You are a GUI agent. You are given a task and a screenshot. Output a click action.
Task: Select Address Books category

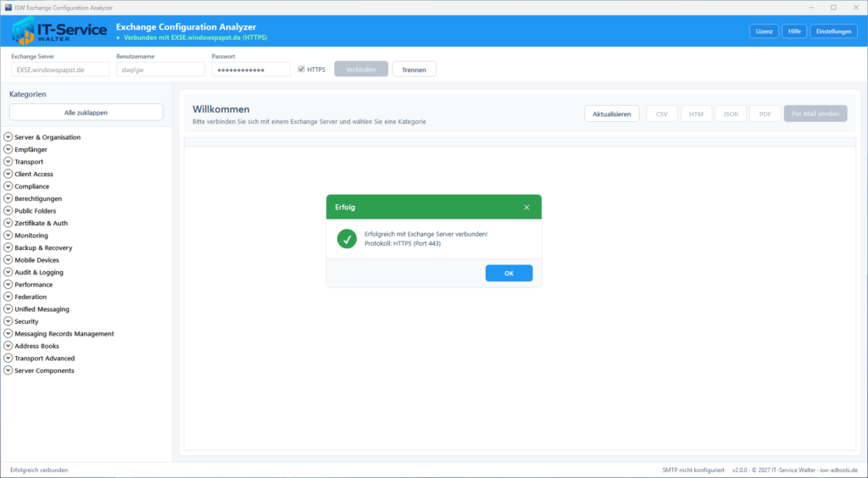36,346
